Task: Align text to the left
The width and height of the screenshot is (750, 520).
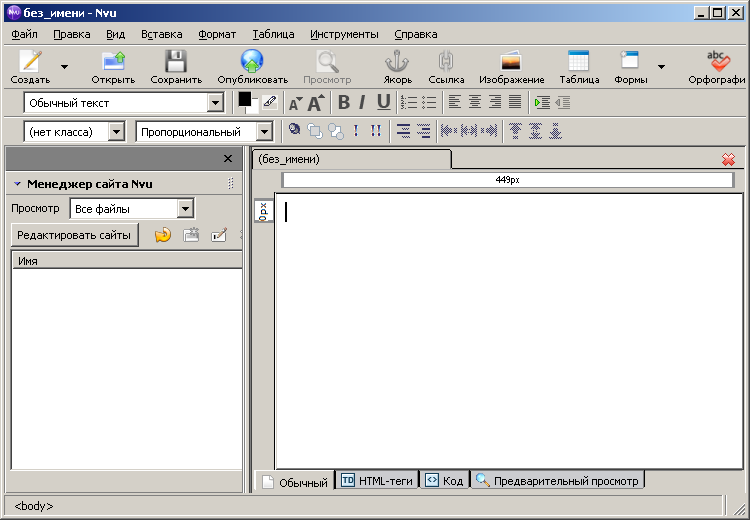Action: point(455,101)
